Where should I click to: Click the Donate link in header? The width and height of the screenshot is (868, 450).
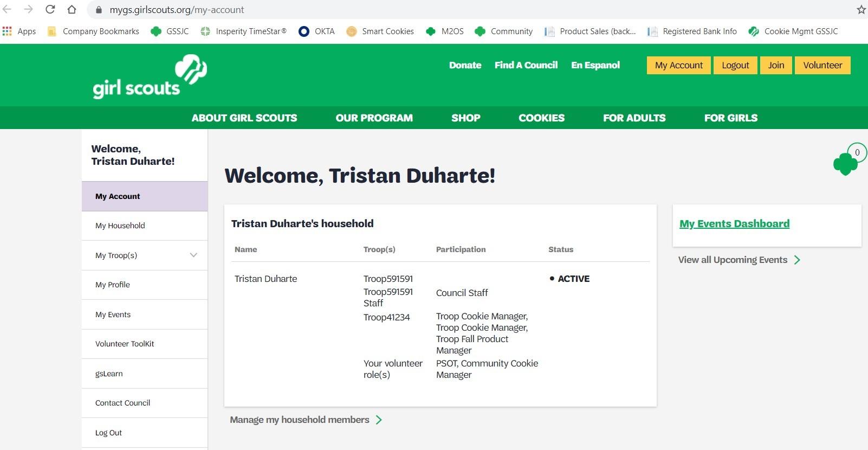pyautogui.click(x=465, y=65)
